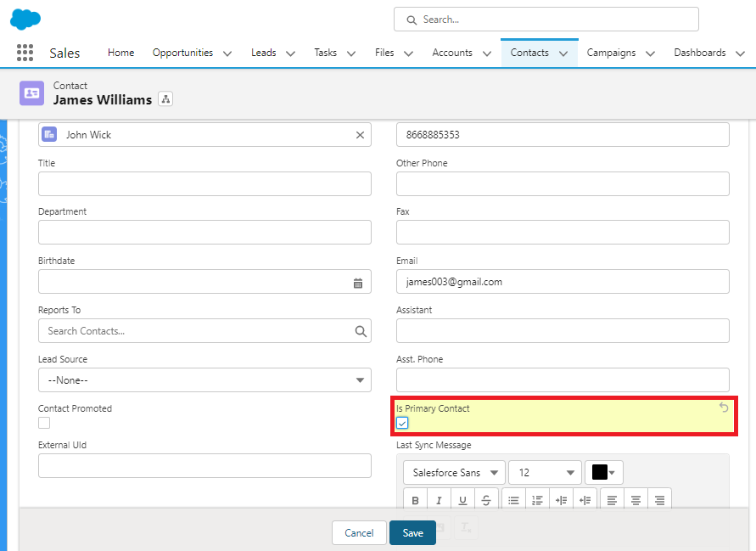Toggle bold formatting in Last Sync Message
The height and width of the screenshot is (551, 756).
[x=415, y=500]
